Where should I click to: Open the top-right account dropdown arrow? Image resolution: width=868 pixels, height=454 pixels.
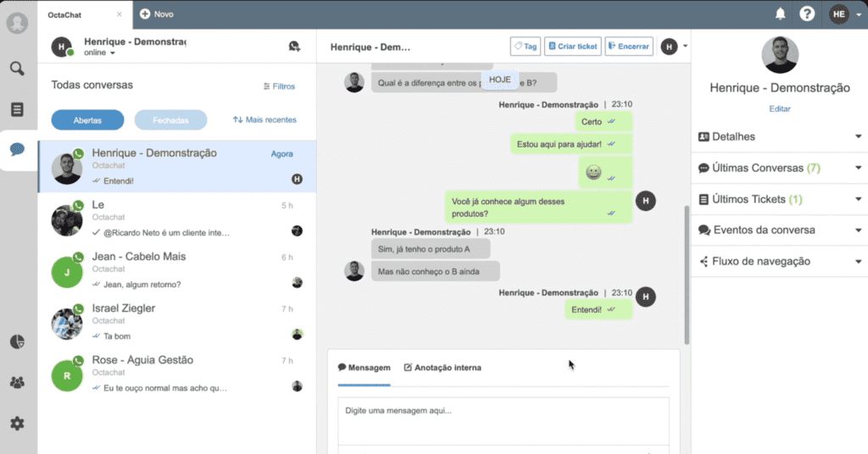click(859, 15)
